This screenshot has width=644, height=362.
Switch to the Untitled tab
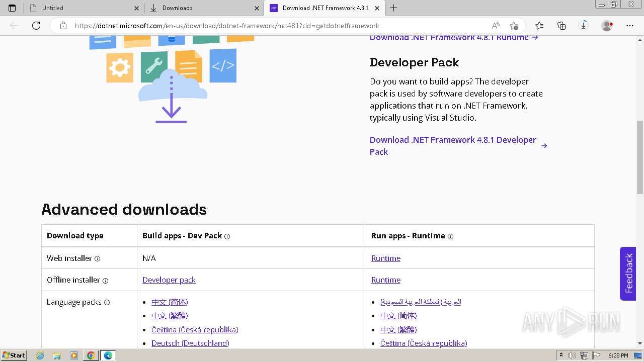[x=84, y=8]
